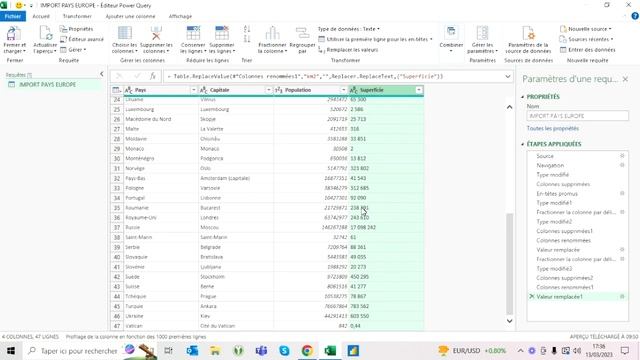Click Entrer des données
Screen dimensions: 640x360
tap(587, 49)
